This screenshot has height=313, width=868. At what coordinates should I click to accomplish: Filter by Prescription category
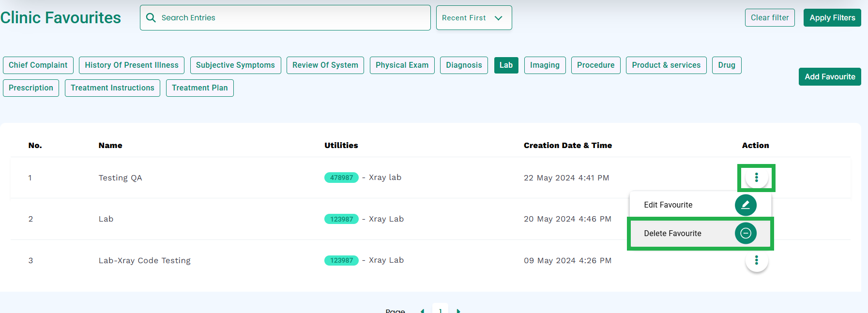(31, 88)
